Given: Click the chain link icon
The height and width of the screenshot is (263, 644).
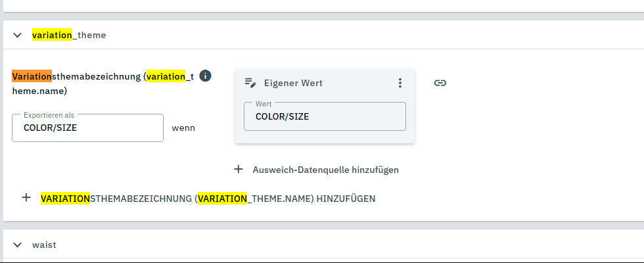Looking at the screenshot, I should pos(440,83).
